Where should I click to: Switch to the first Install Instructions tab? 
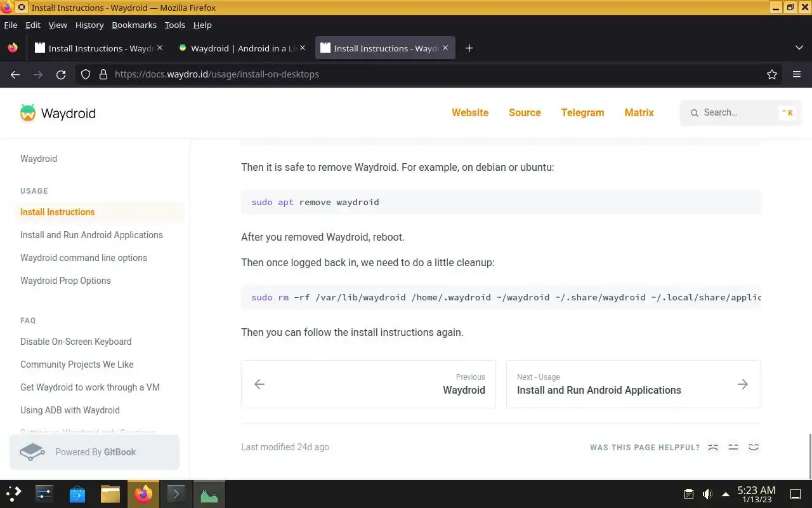[98, 48]
